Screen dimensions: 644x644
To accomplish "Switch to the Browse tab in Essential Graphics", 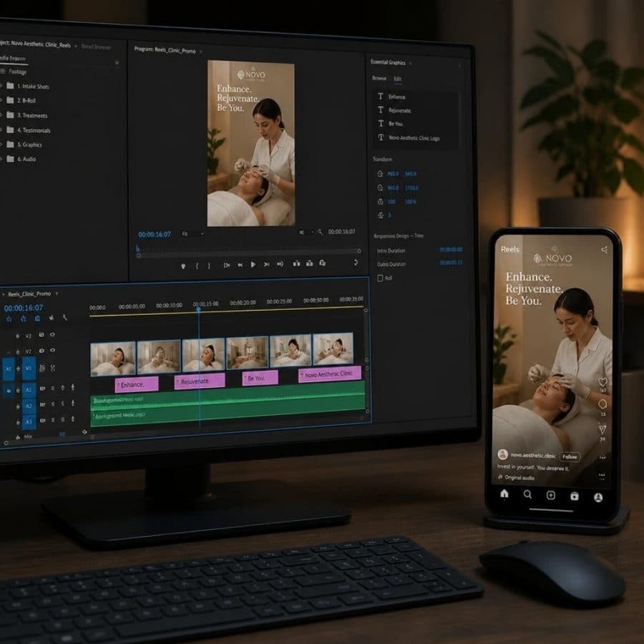I will click(379, 78).
